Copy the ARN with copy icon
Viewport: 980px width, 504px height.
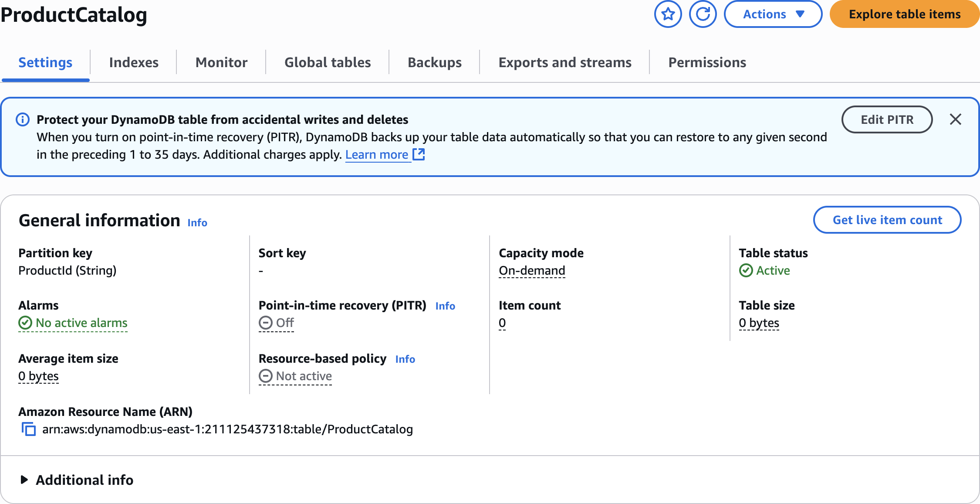[x=29, y=429]
